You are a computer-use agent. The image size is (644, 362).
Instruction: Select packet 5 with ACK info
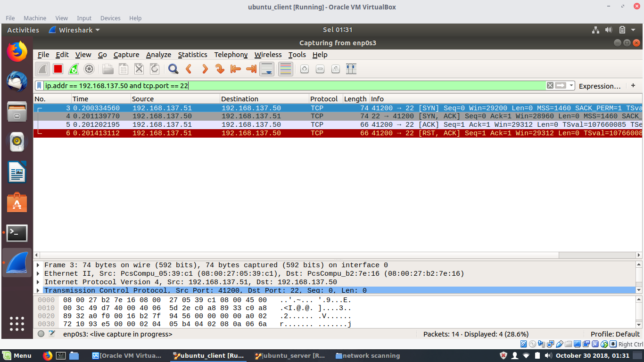(338, 124)
